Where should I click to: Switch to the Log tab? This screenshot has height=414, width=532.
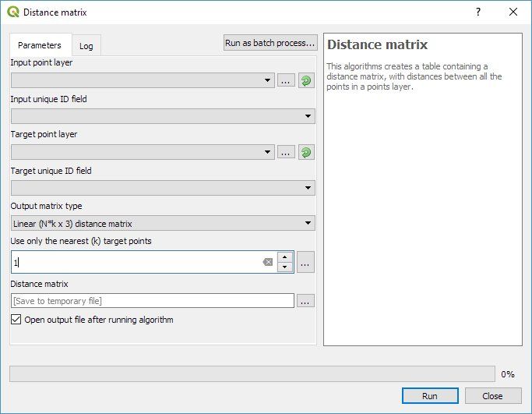[86, 46]
